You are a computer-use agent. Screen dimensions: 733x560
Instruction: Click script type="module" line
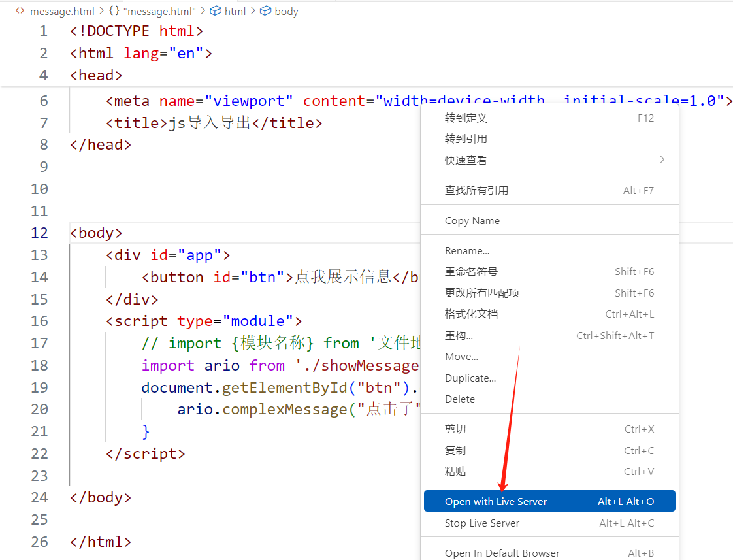pyautogui.click(x=204, y=321)
